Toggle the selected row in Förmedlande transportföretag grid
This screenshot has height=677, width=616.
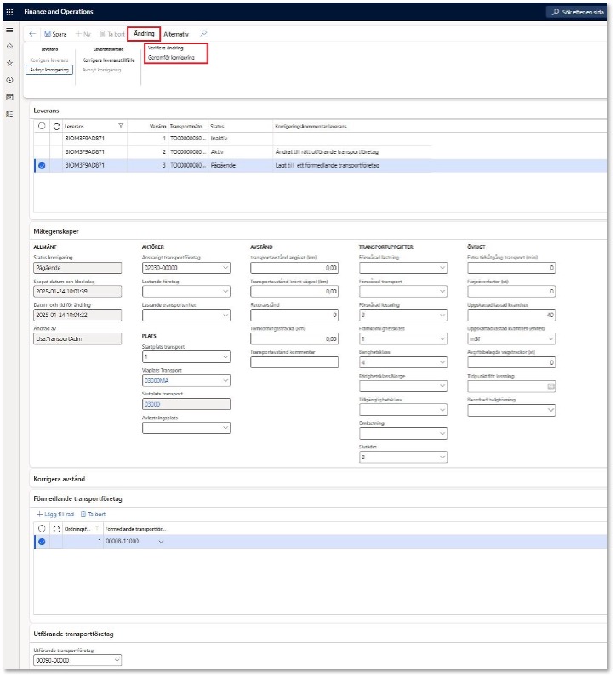[42, 542]
